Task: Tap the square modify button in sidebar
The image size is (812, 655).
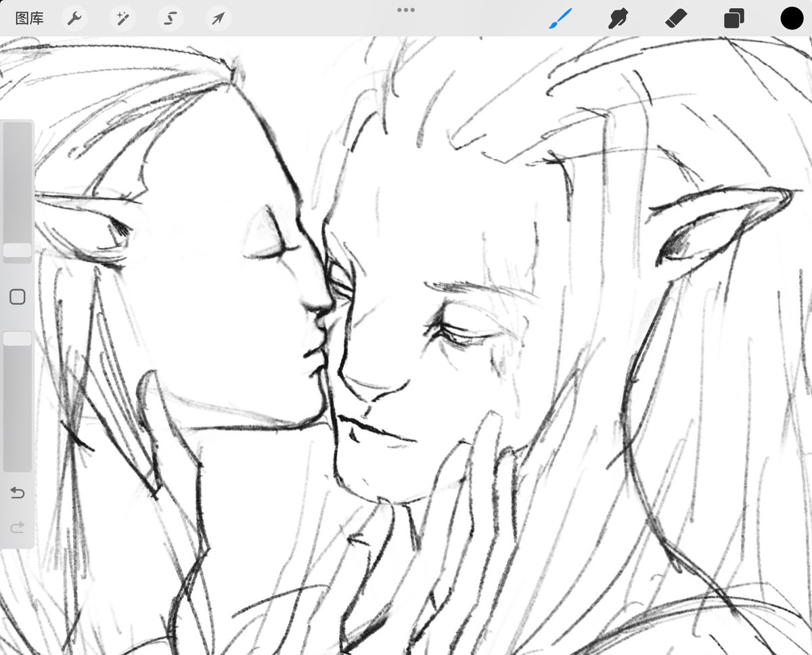Action: 18,296
